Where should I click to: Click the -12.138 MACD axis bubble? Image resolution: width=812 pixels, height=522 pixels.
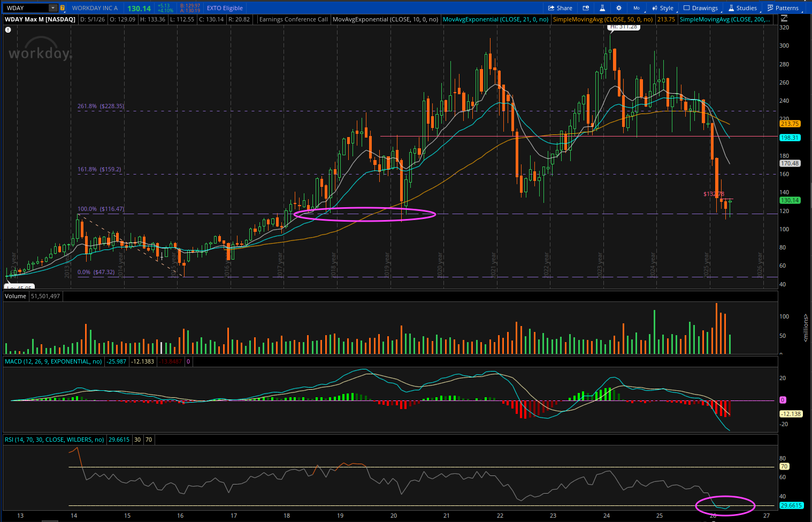[791, 414]
